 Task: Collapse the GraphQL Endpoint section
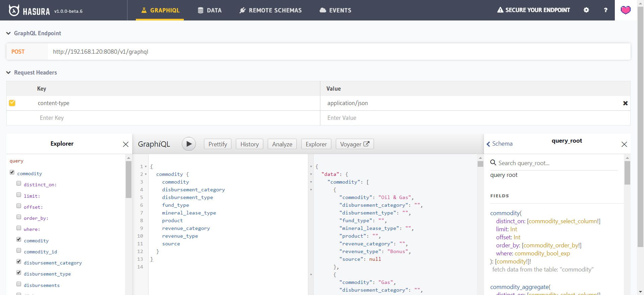pos(8,33)
